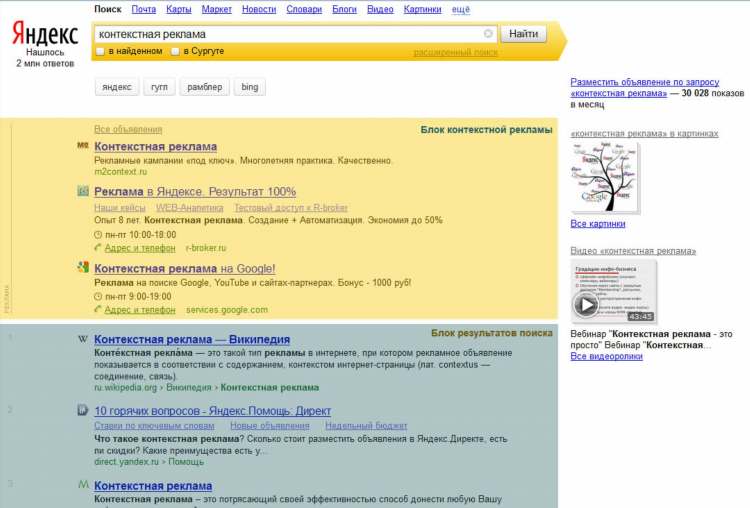Viewport: 750px width, 508px height.
Task: Open the Видео service tab
Action: (380, 9)
